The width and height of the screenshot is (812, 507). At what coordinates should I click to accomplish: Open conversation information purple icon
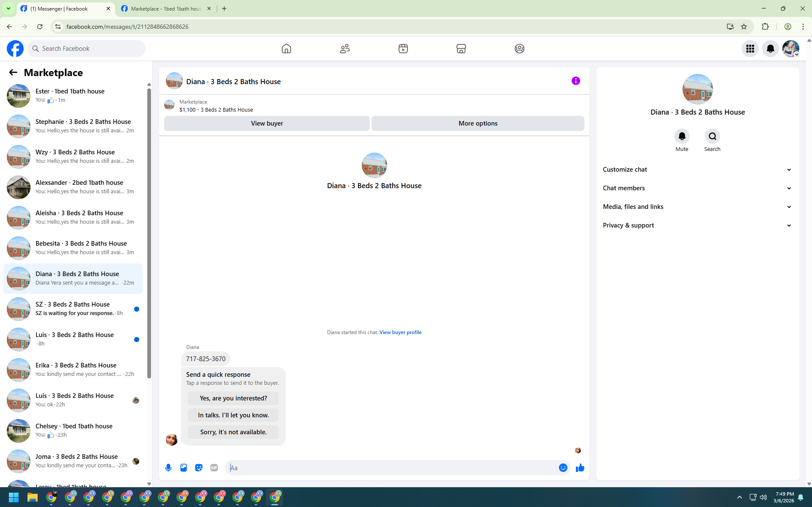(x=576, y=81)
